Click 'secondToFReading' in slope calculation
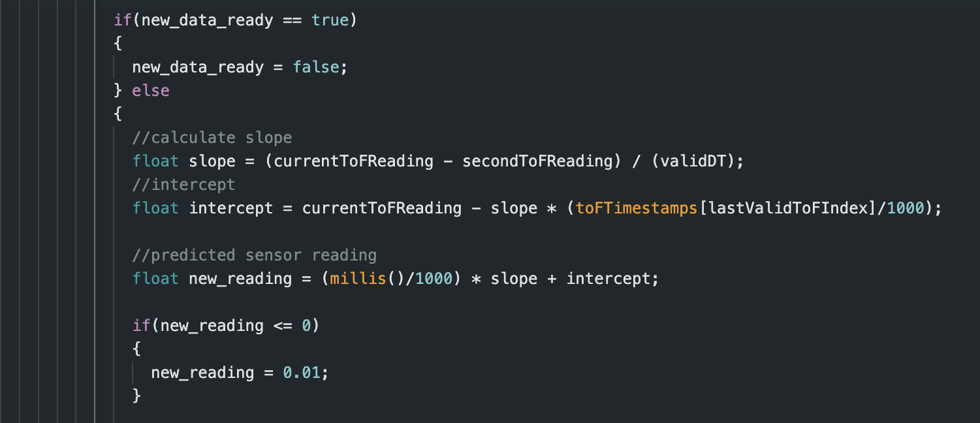 coord(537,161)
